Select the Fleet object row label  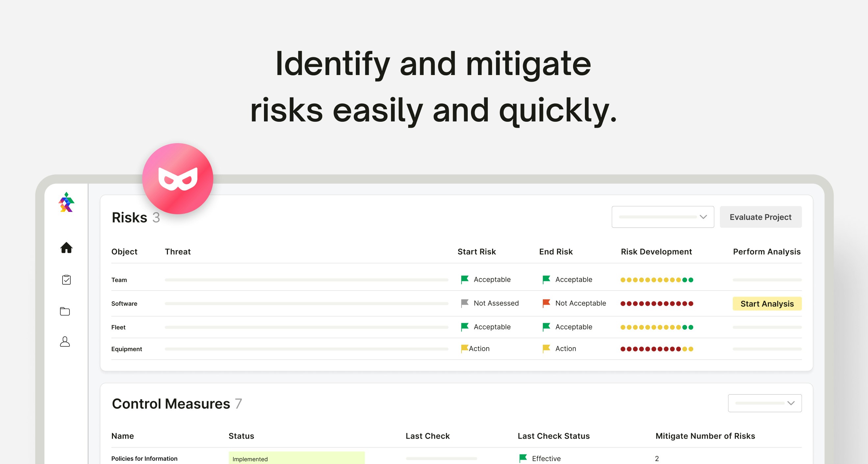(x=118, y=327)
